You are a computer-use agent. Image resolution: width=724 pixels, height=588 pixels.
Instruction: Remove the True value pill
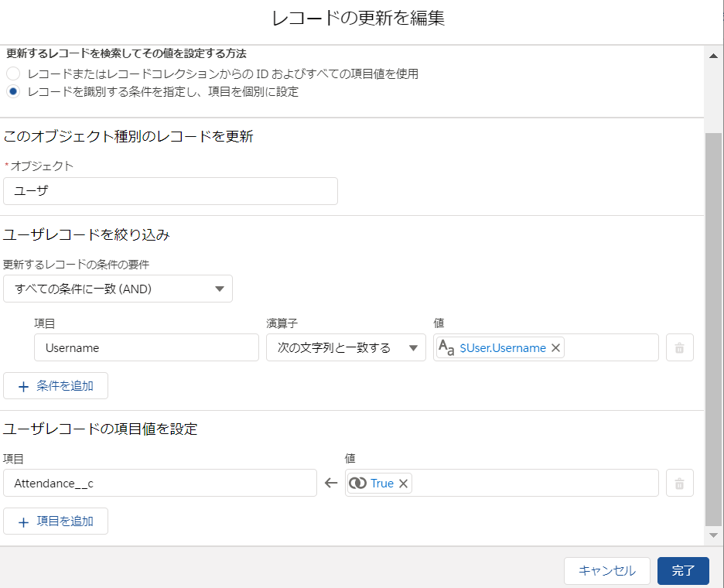[402, 483]
